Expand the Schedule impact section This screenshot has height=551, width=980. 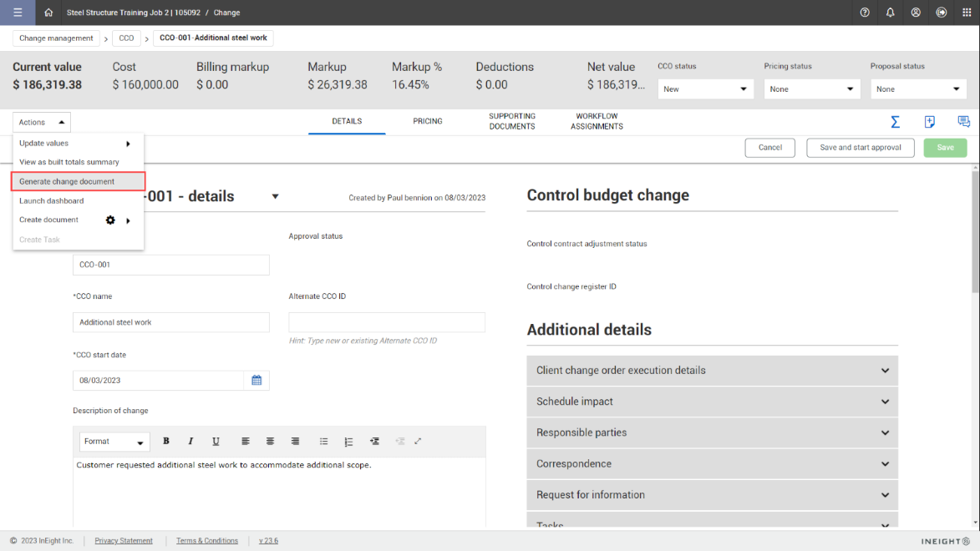click(712, 402)
